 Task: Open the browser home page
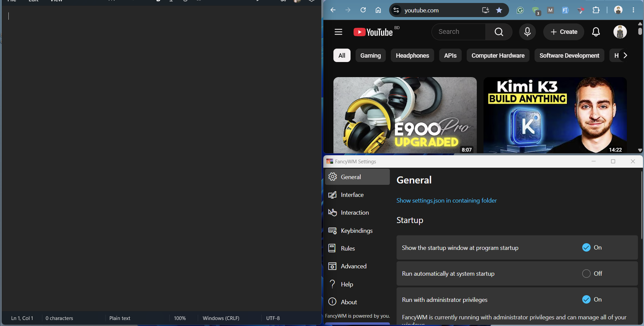point(378,11)
